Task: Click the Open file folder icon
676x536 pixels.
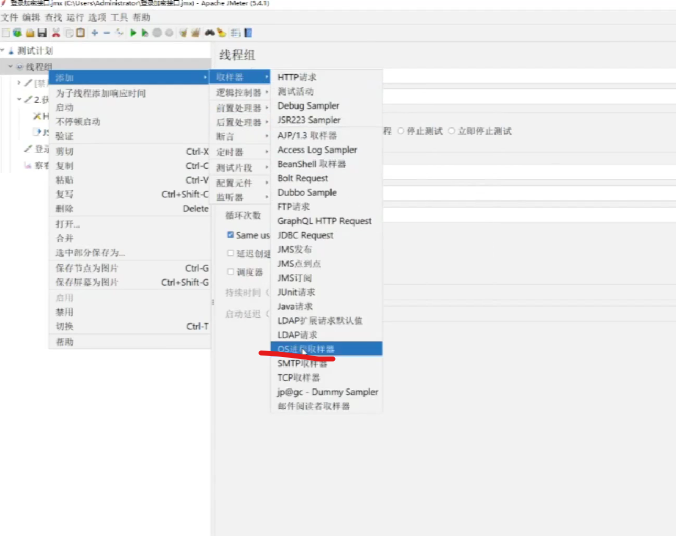Action: pos(30,33)
